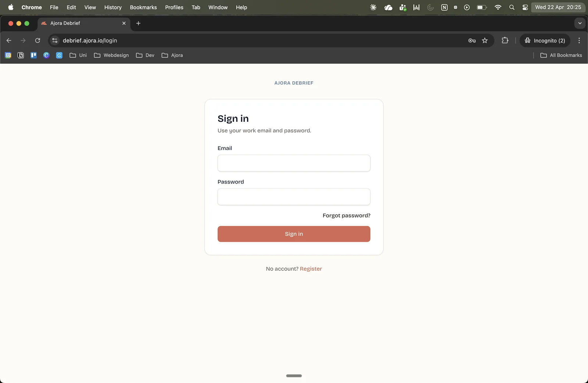Reload the debrief.ajora.io page
This screenshot has height=383, width=588.
[x=37, y=40]
